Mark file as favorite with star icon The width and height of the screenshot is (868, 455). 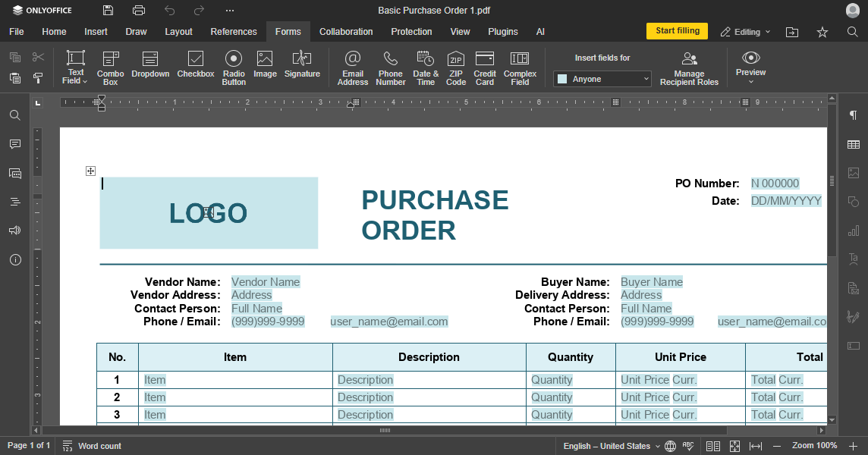coord(822,32)
